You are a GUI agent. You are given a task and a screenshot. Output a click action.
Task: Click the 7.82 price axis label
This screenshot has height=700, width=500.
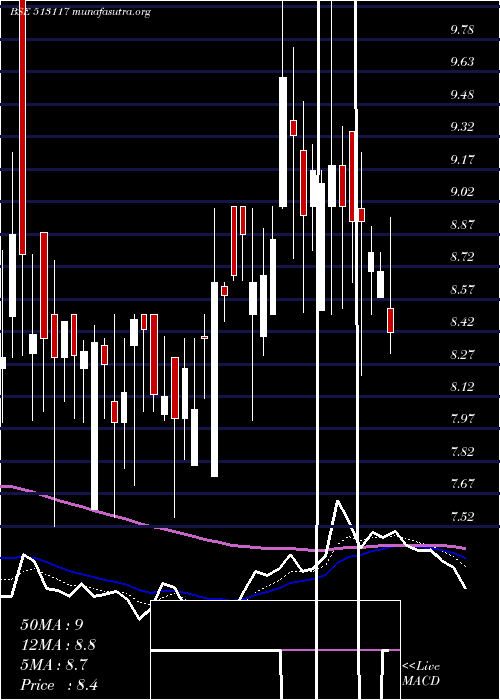pyautogui.click(x=462, y=451)
